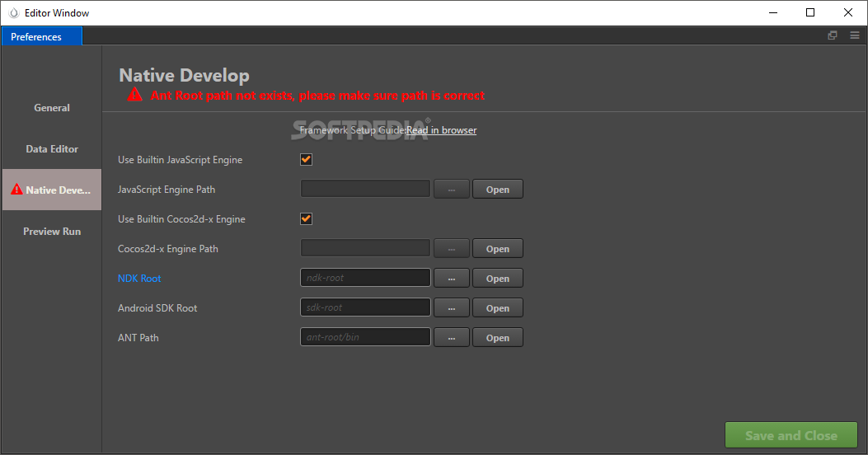Screen dimensions: 868x455
Task: Click Read in browser link
Action: pyautogui.click(x=441, y=130)
